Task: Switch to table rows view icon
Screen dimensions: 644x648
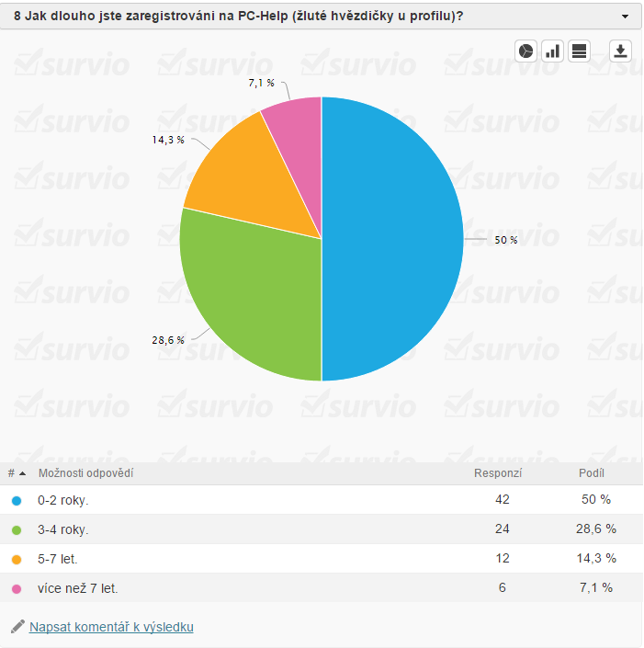Action: click(579, 51)
